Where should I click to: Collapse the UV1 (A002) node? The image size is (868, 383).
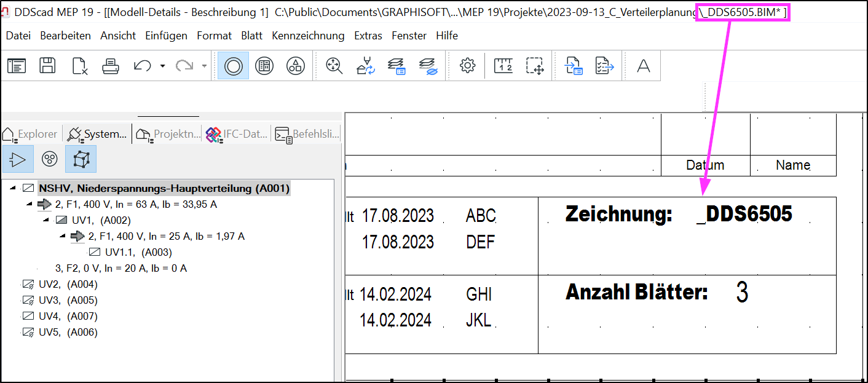(x=45, y=220)
